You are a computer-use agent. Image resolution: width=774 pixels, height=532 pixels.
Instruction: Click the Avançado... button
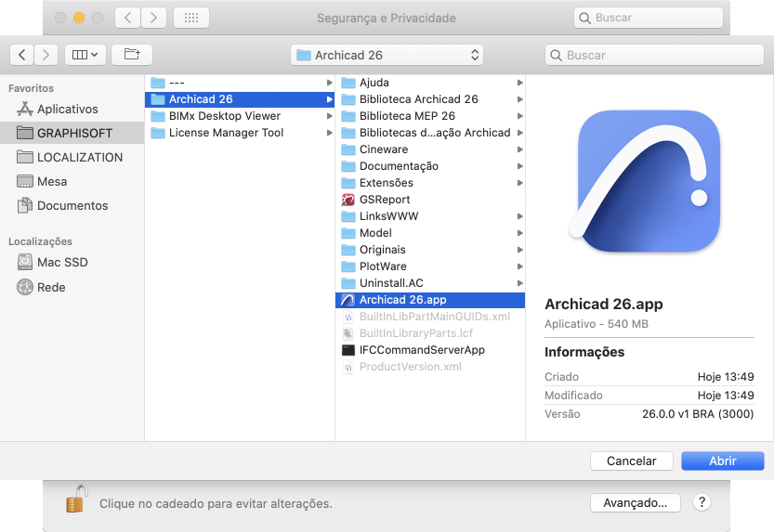(x=636, y=503)
